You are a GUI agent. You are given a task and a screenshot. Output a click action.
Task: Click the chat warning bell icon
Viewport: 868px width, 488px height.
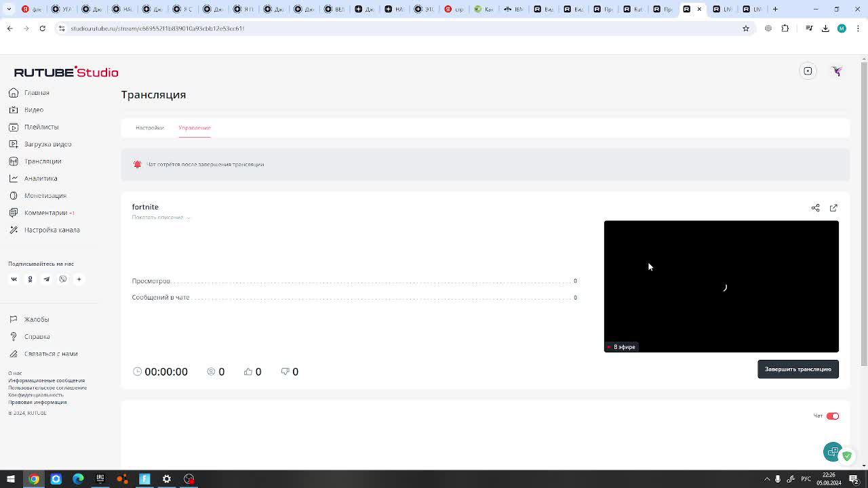[137, 164]
